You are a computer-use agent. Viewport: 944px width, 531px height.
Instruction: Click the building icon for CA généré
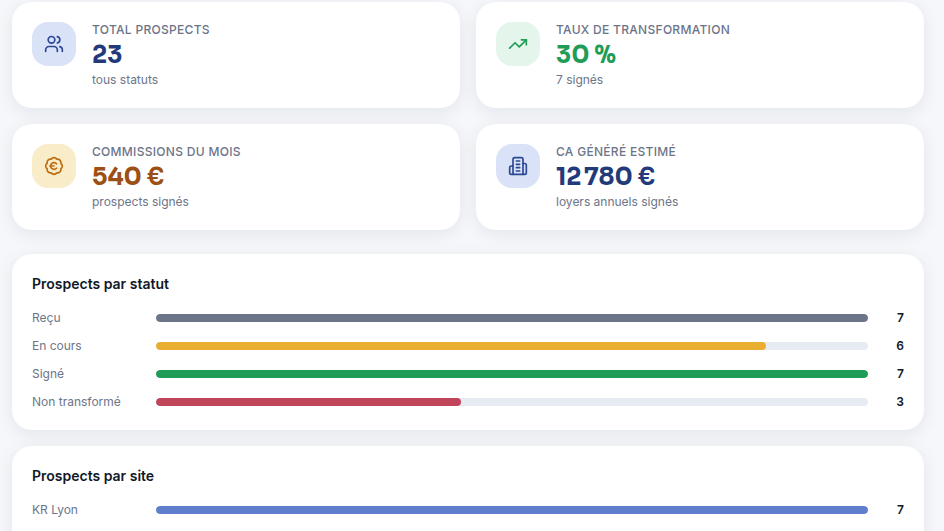click(x=518, y=166)
